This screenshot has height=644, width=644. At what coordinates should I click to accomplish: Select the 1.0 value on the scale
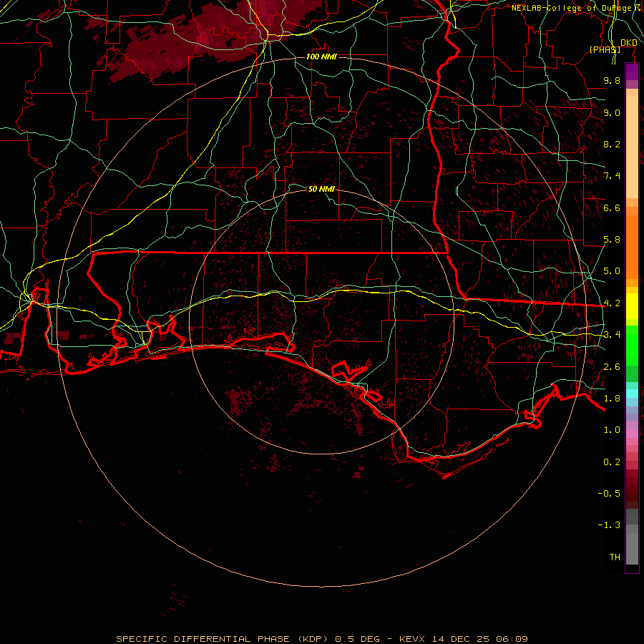point(612,430)
